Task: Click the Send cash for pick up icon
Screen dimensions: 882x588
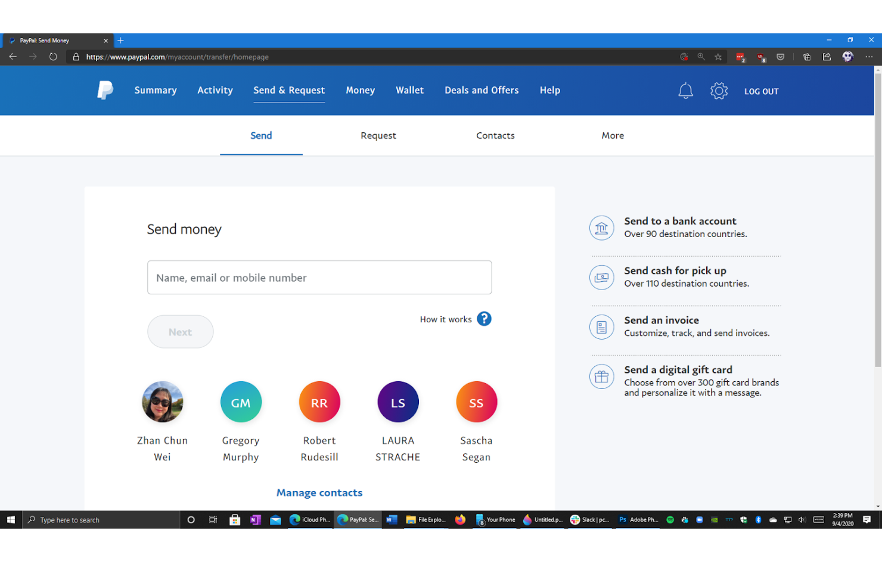Action: pyautogui.click(x=601, y=277)
